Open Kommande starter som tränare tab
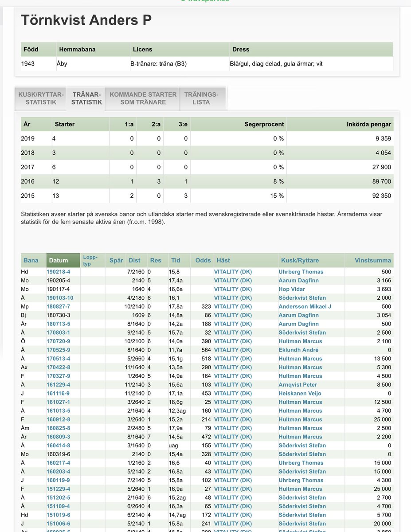The image size is (411, 532). coord(143,98)
